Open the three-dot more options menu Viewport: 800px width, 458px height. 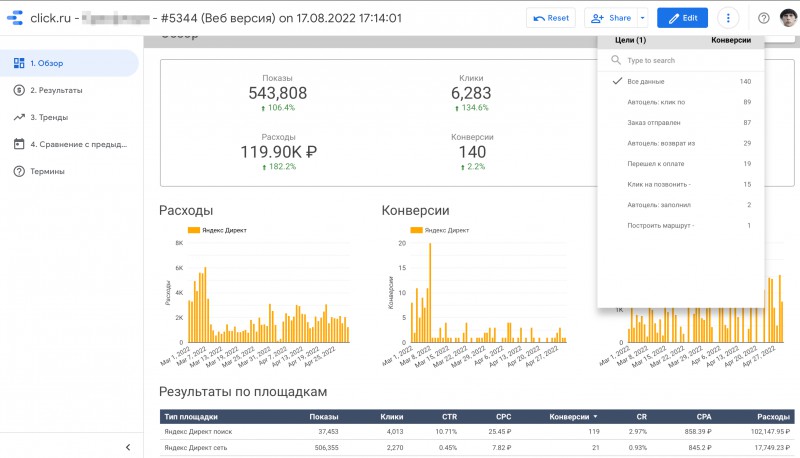(x=729, y=18)
